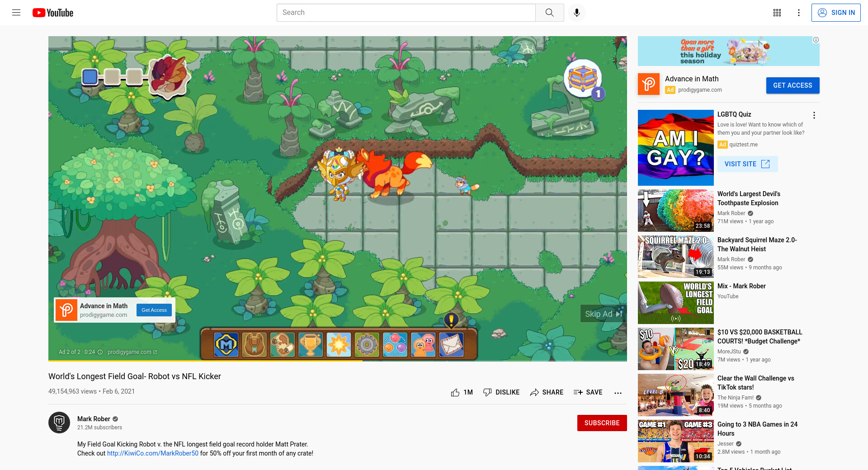
Task: Click the search magnifier button
Action: click(x=549, y=13)
